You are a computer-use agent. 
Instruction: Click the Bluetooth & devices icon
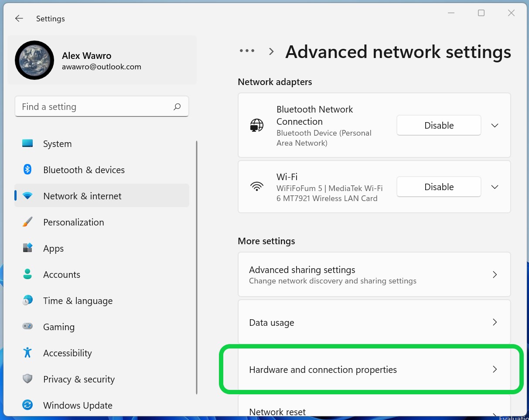click(x=27, y=170)
